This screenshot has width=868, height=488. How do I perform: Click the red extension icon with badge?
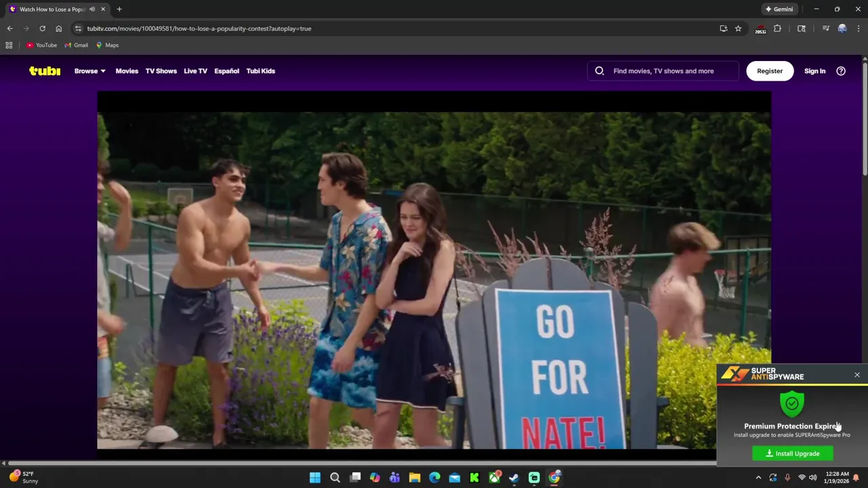[x=761, y=29]
